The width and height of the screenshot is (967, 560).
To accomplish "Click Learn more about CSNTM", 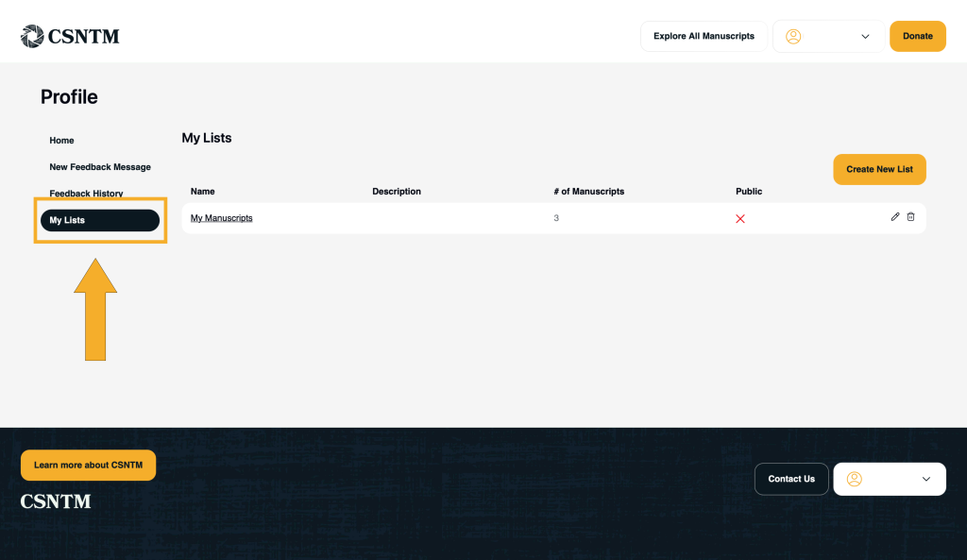I will [x=88, y=465].
